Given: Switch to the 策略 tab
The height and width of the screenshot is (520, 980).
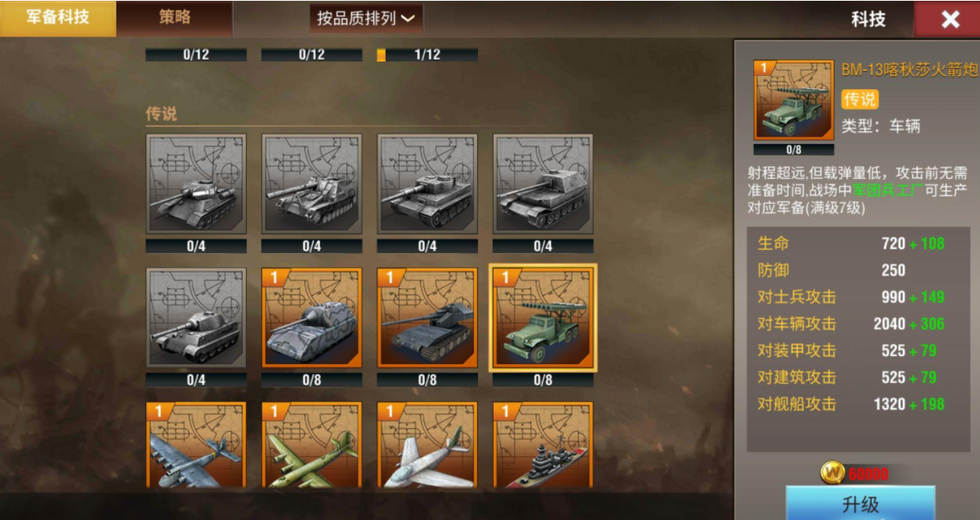Looking at the screenshot, I should coord(175,17).
